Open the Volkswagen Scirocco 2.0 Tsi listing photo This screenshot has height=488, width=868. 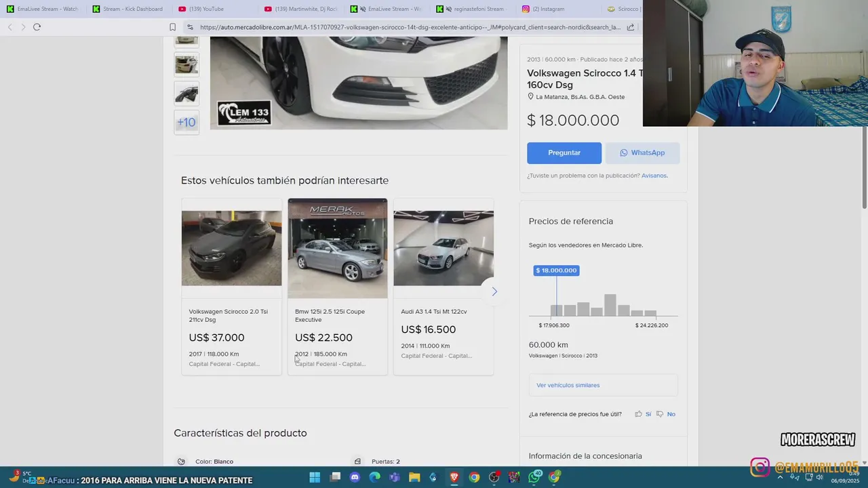tap(231, 248)
